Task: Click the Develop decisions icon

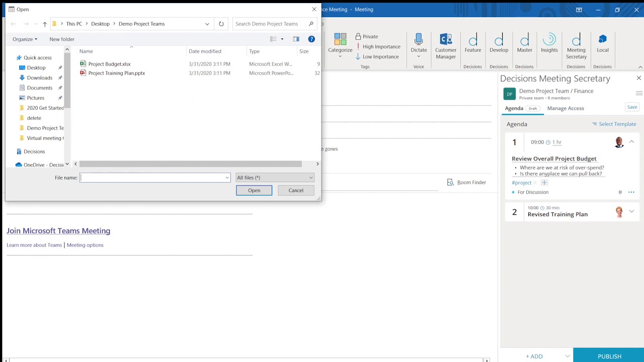Action: [x=499, y=40]
